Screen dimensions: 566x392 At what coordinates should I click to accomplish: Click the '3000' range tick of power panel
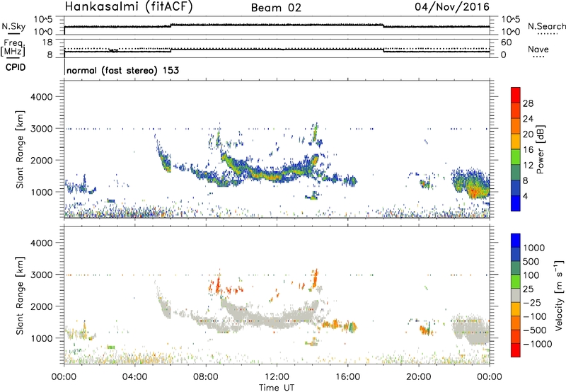[x=42, y=129]
